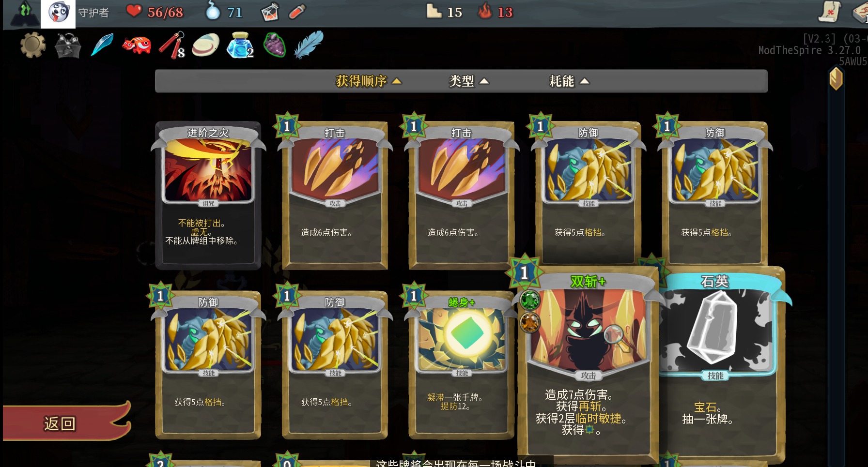Click the ascension flame level 13 icon
Image resolution: width=868 pixels, height=467 pixels.
coord(485,11)
